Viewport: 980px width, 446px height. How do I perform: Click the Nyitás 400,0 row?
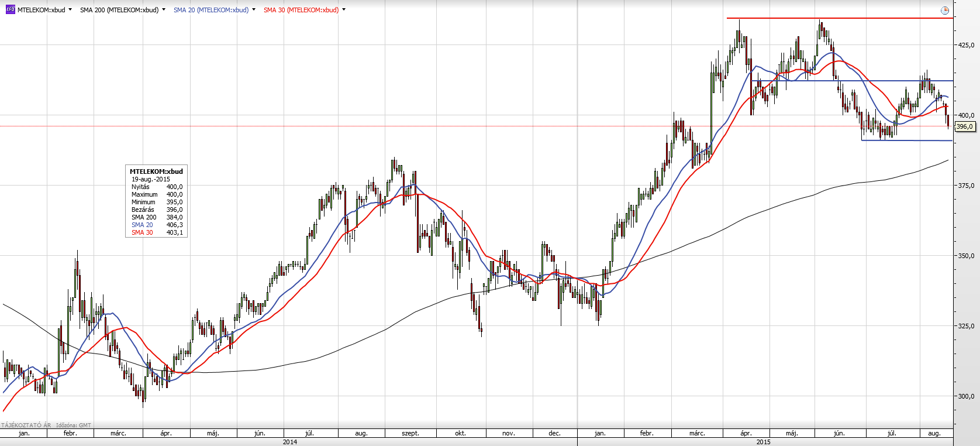coord(157,187)
